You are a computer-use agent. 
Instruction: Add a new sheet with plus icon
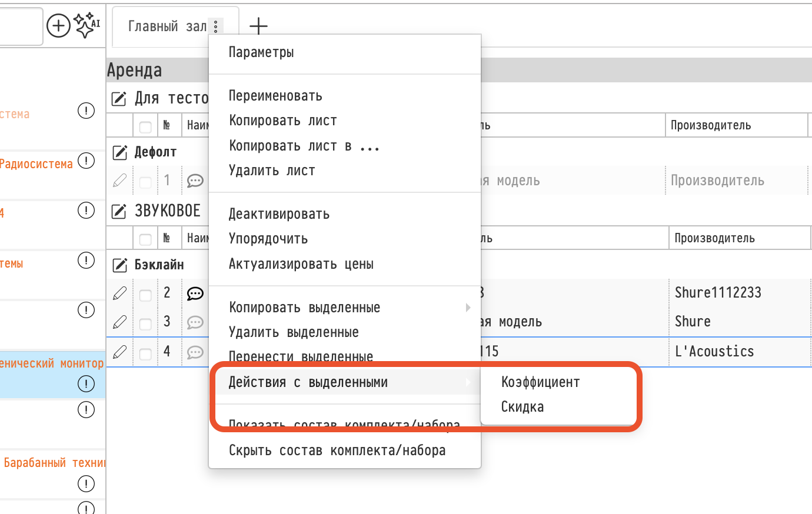258,26
